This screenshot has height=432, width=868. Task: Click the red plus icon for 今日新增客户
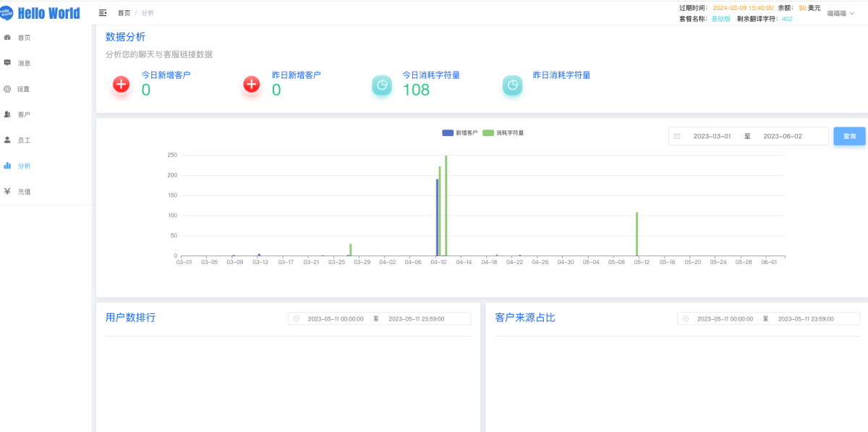point(122,85)
